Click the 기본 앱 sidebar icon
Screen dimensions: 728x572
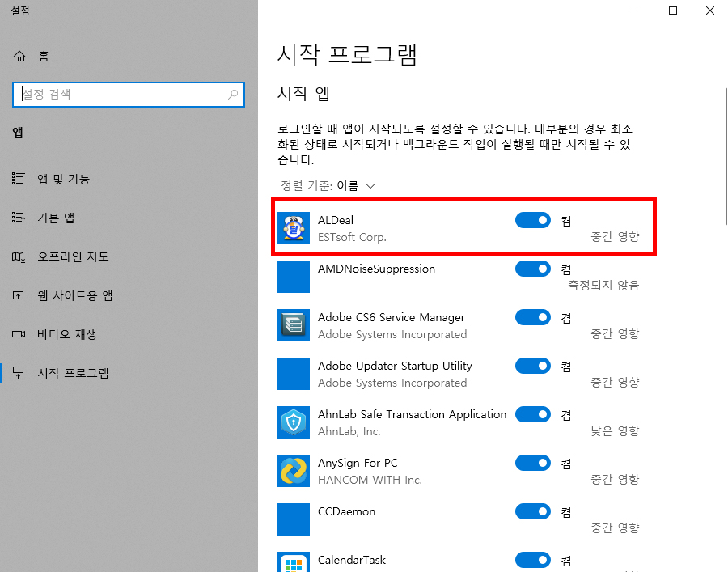pos(19,218)
